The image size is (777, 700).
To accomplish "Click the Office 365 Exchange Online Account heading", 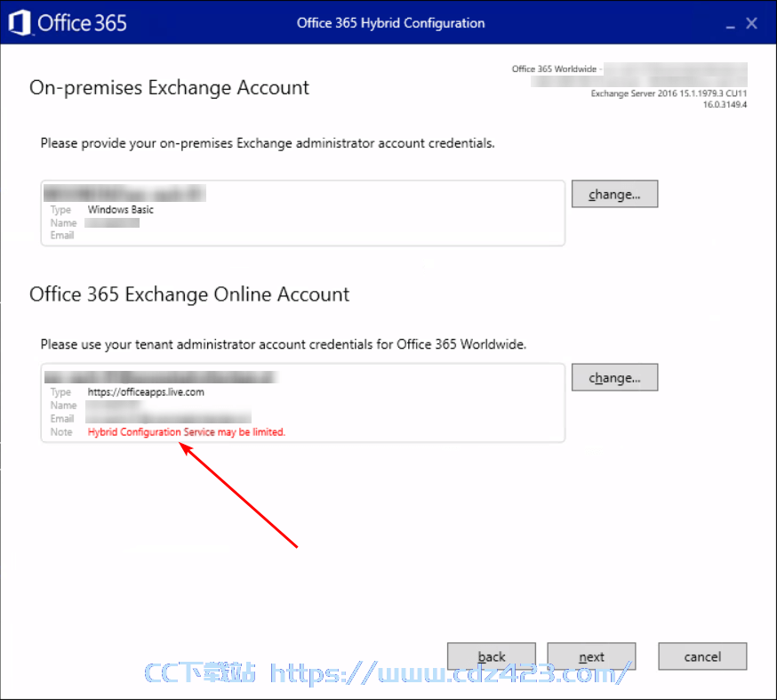I will [189, 294].
